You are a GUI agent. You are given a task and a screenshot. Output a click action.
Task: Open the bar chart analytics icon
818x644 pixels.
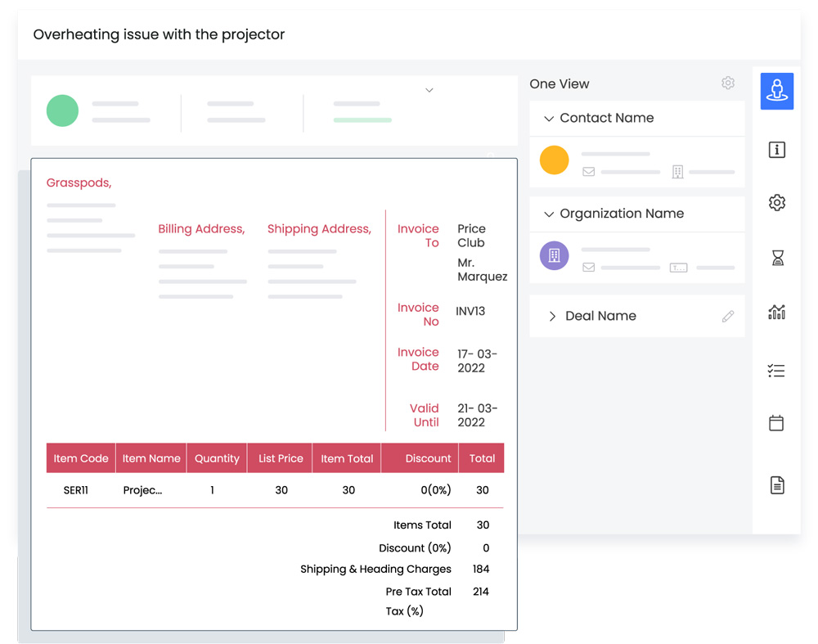click(776, 312)
